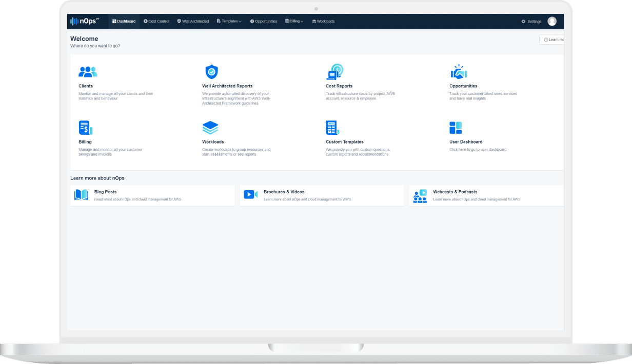Open Well Architected Reports title

227,86
